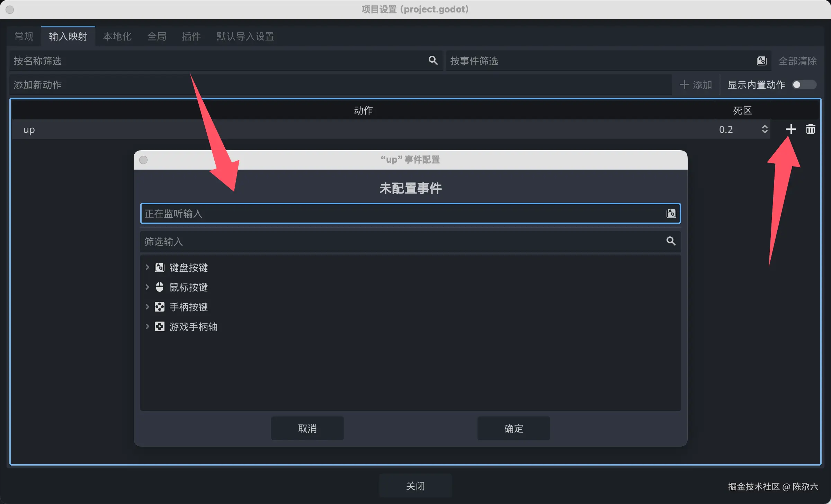Open the Plugins tab
This screenshot has height=504, width=831.
pos(191,36)
